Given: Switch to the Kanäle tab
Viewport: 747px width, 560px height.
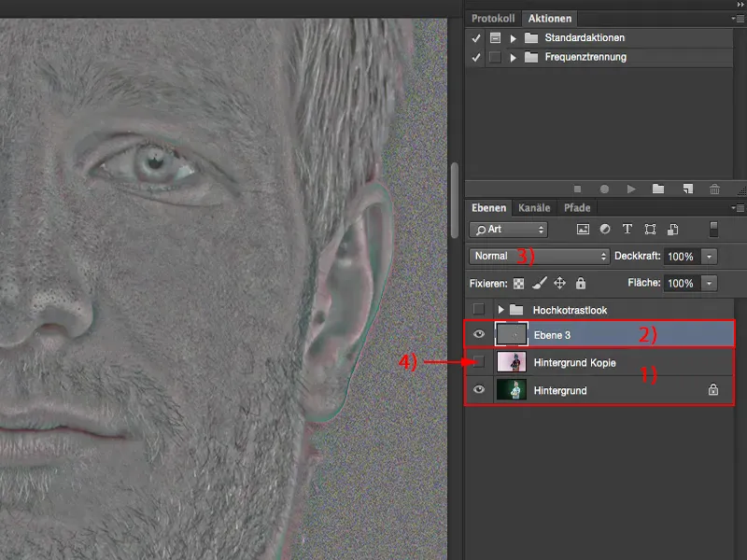Looking at the screenshot, I should [x=534, y=208].
